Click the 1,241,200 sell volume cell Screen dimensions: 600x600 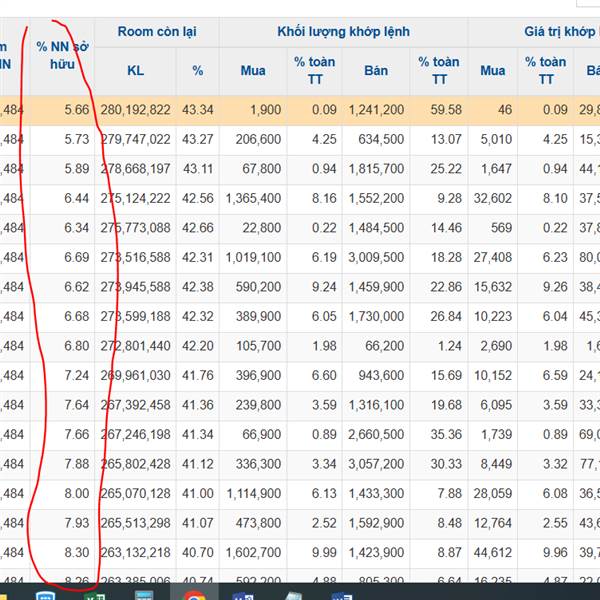pyautogui.click(x=375, y=110)
